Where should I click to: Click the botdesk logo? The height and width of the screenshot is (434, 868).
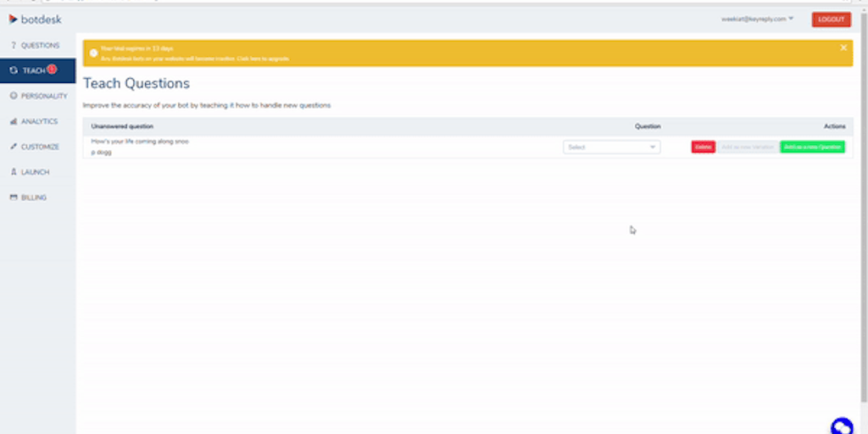[35, 19]
